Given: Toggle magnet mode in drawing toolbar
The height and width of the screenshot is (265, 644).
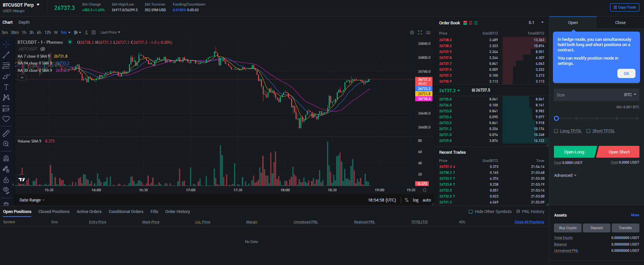Looking at the screenshot, I should click(6, 158).
